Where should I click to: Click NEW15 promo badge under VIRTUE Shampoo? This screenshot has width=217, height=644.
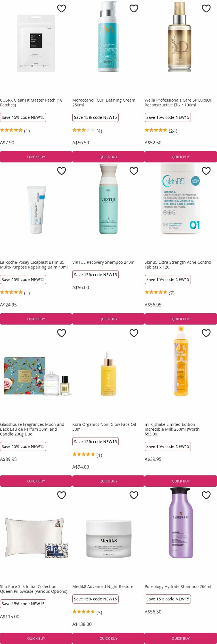tap(95, 275)
